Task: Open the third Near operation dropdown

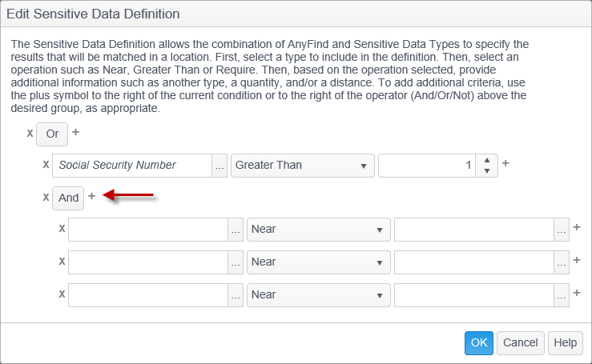Action: [318, 294]
